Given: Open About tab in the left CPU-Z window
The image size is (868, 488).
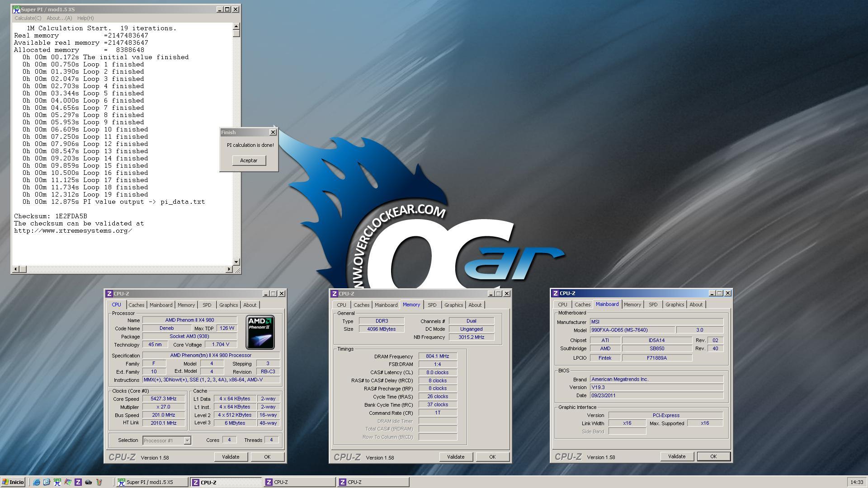Looking at the screenshot, I should coord(250,305).
